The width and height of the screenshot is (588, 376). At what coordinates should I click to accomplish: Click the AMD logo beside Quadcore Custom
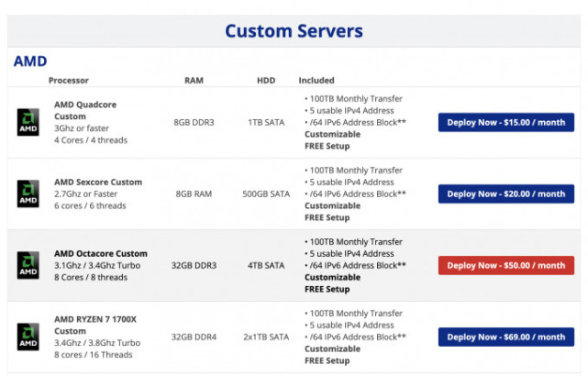[28, 122]
